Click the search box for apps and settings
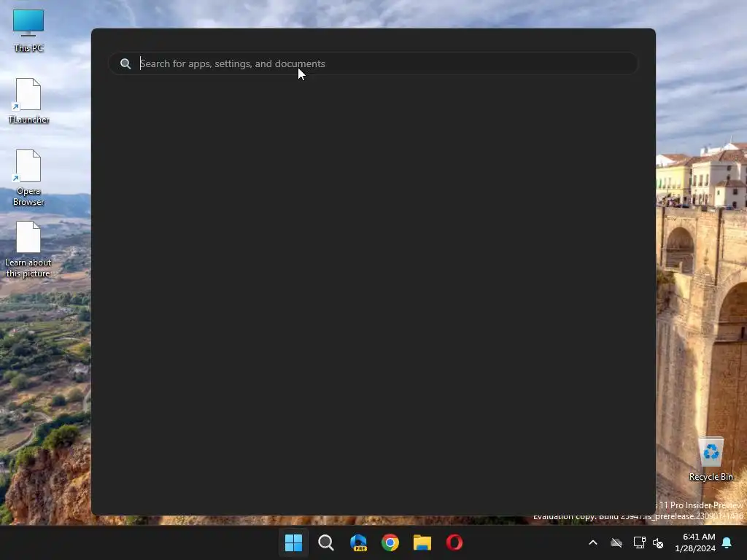Viewport: 747px width, 560px height. tap(373, 63)
